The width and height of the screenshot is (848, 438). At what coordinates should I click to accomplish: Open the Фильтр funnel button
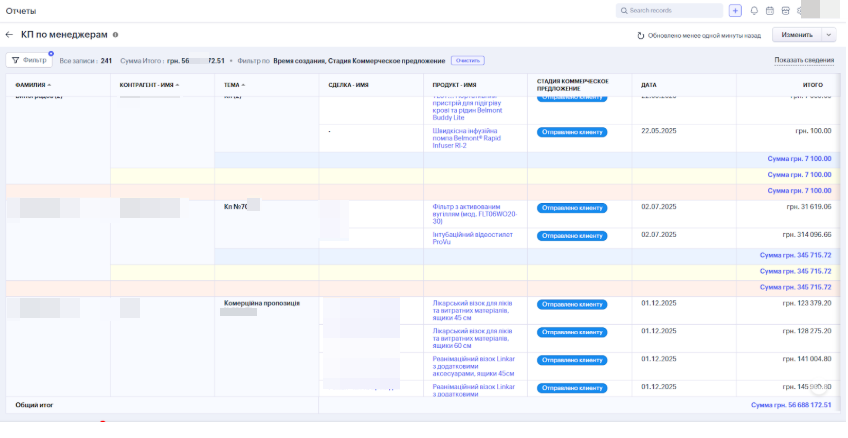[29, 60]
